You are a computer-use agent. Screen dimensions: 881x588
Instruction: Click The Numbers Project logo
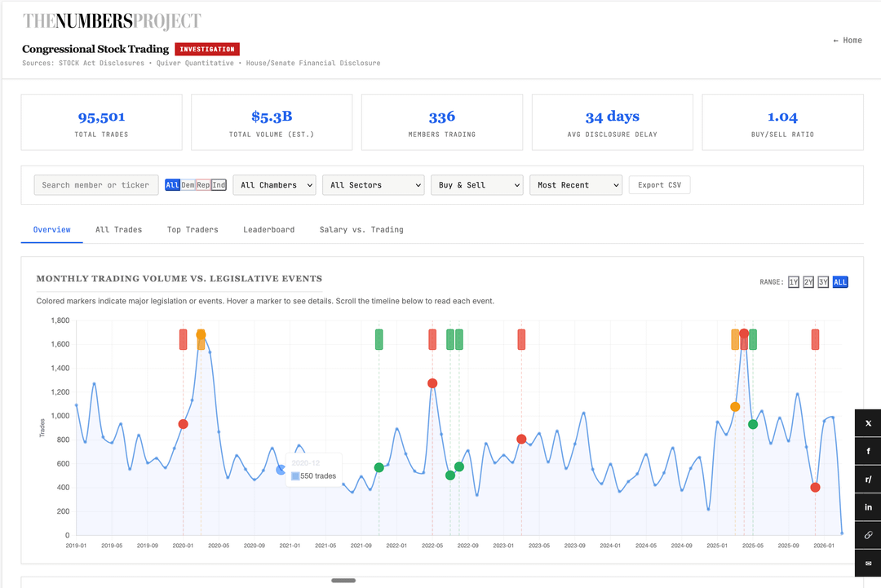[x=111, y=21]
